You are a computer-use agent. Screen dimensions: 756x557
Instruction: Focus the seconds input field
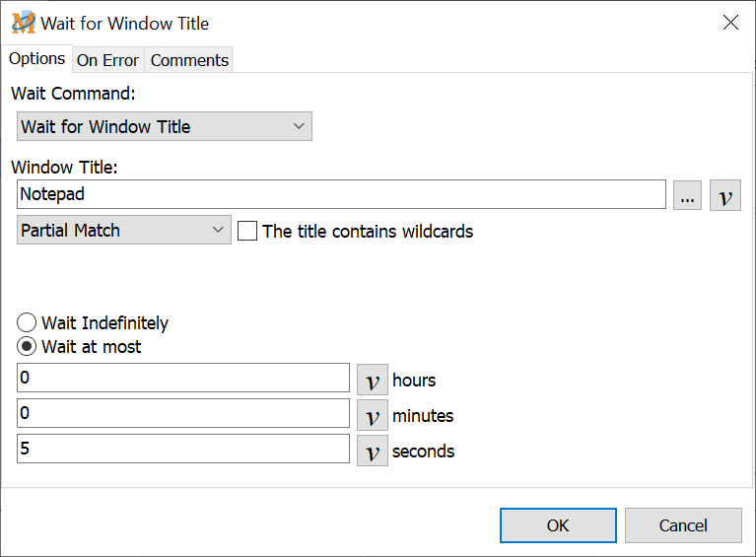[183, 450]
